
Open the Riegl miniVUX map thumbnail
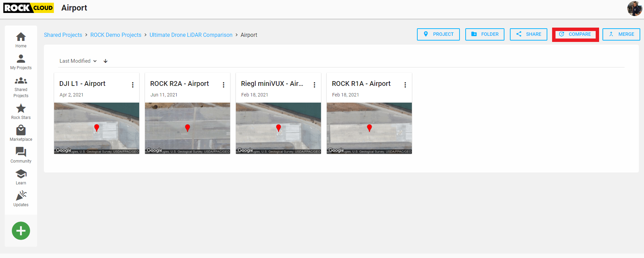click(x=278, y=128)
